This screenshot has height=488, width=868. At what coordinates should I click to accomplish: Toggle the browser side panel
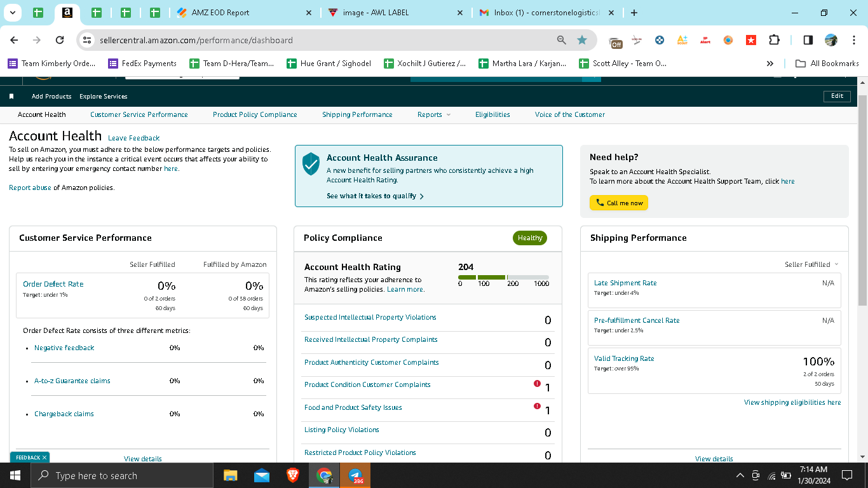point(808,40)
